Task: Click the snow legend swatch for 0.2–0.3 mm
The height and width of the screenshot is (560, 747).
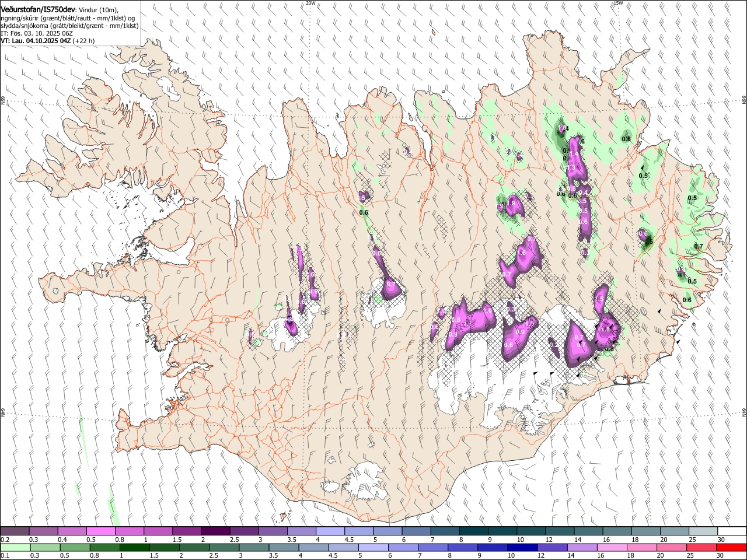Action: pos(15,531)
